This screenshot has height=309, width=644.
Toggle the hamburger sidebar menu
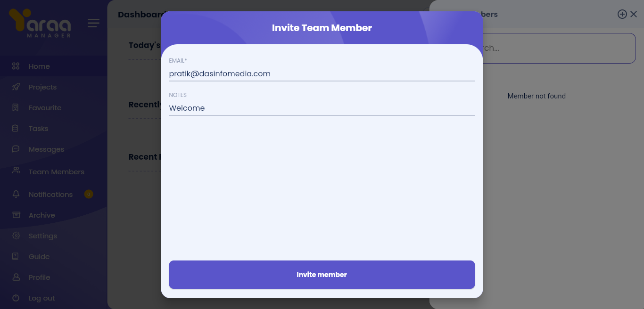tap(93, 23)
